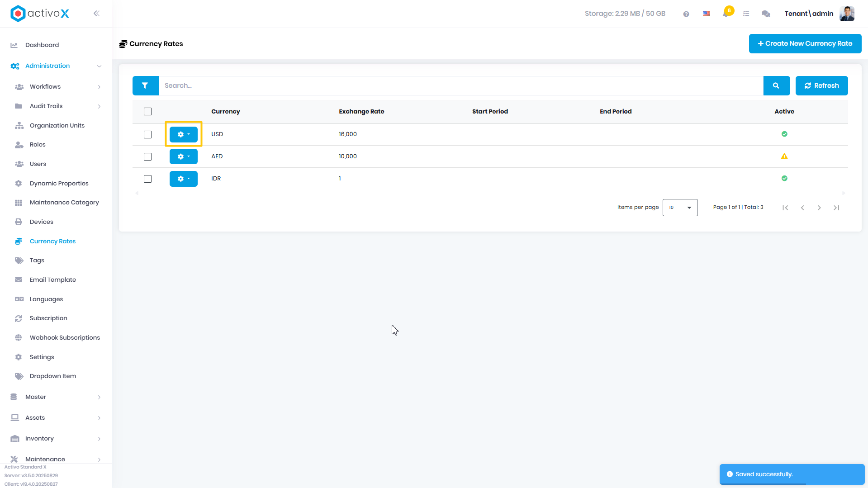Viewport: 868px width, 488px height.
Task: Click the Refresh button
Action: click(x=821, y=85)
